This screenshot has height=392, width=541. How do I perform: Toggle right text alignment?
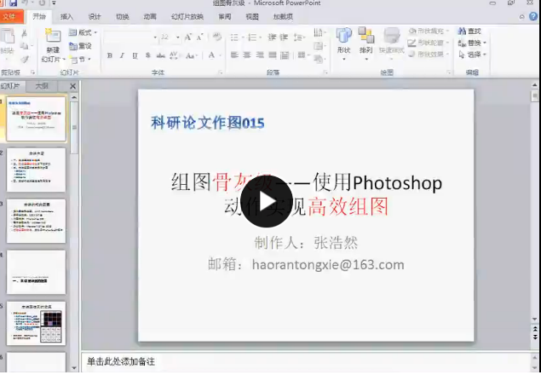click(260, 55)
